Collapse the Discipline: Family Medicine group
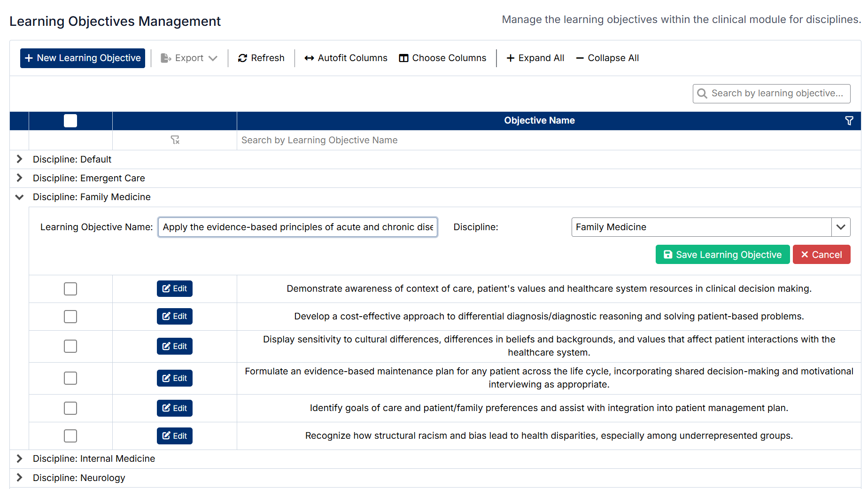 [x=19, y=197]
